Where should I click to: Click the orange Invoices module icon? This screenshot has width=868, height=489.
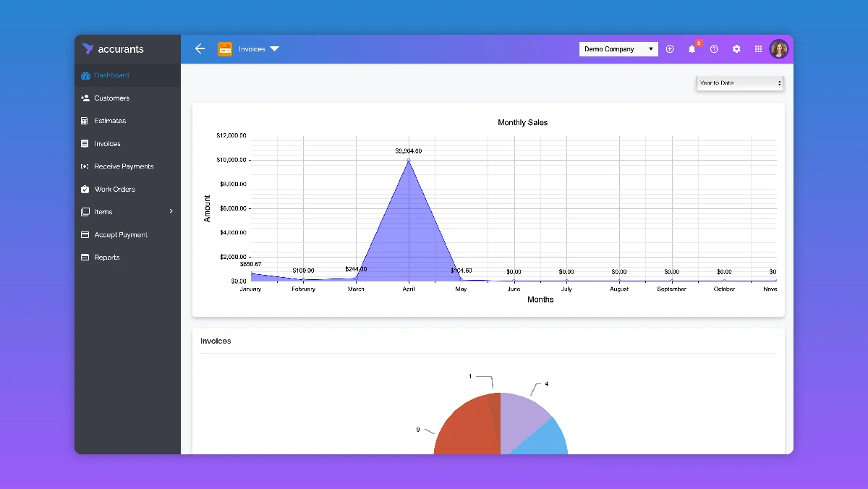(225, 49)
